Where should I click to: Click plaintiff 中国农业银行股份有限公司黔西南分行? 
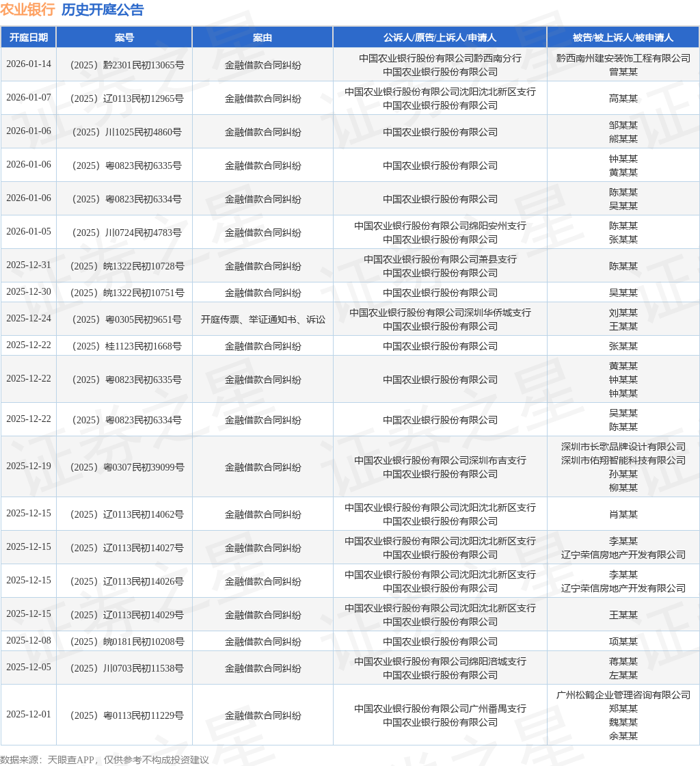point(440,58)
